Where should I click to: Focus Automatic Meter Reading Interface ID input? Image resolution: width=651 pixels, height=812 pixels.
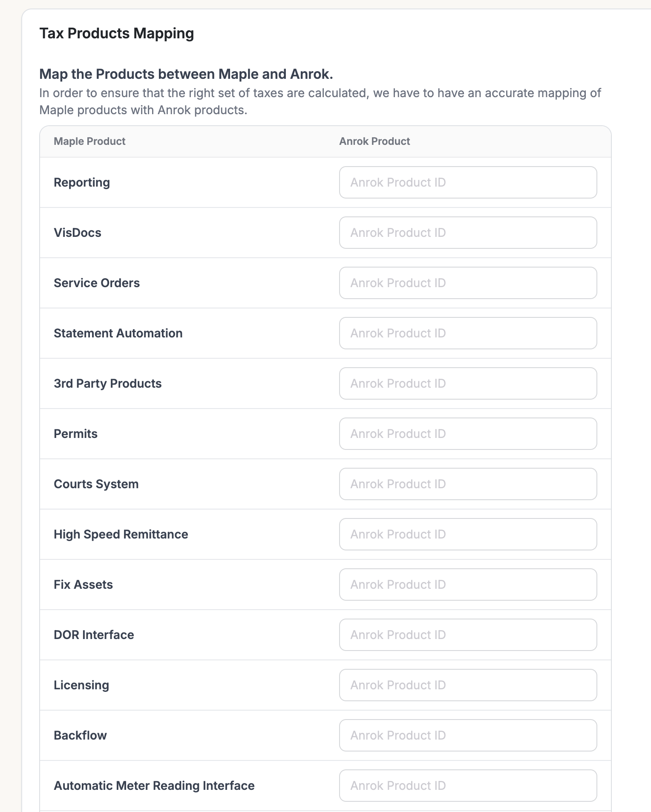tap(468, 786)
